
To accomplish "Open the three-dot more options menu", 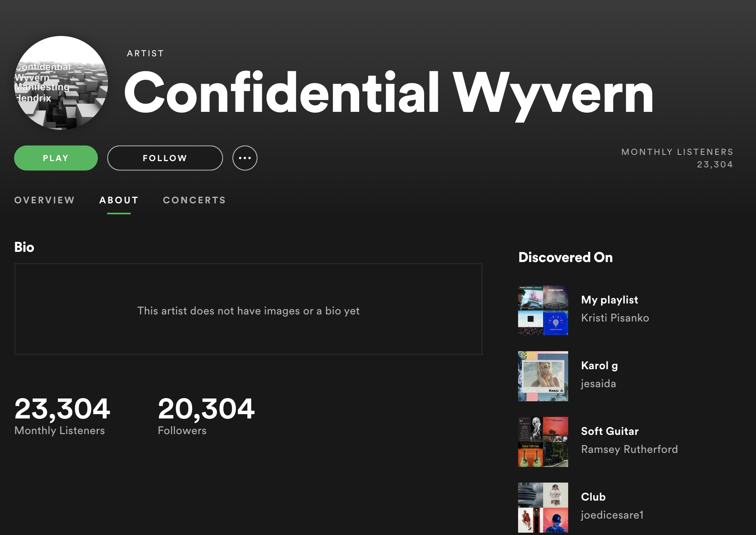I will [x=245, y=158].
